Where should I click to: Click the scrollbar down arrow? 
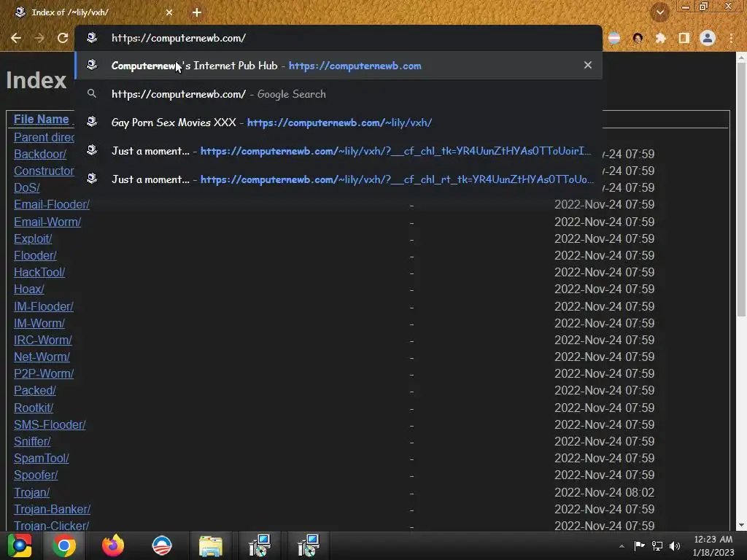pyautogui.click(x=741, y=525)
